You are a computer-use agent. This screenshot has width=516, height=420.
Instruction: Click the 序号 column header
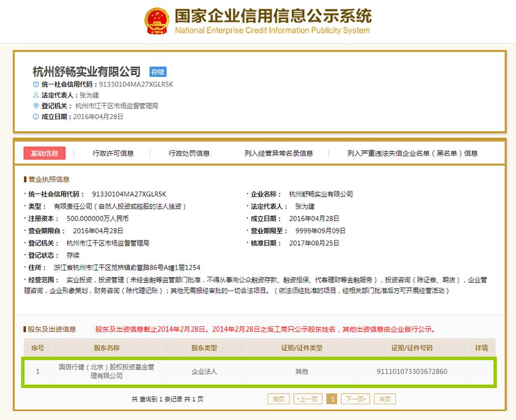(37, 348)
